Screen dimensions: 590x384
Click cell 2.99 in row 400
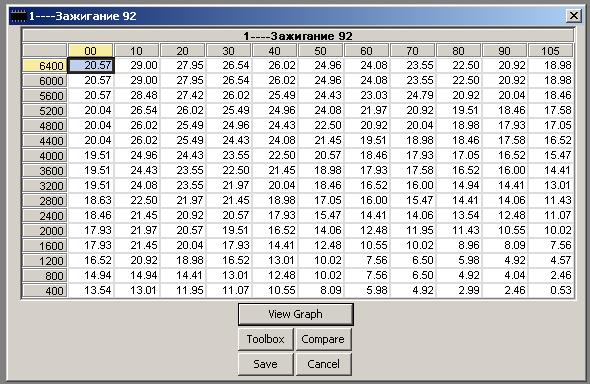pyautogui.click(x=458, y=290)
